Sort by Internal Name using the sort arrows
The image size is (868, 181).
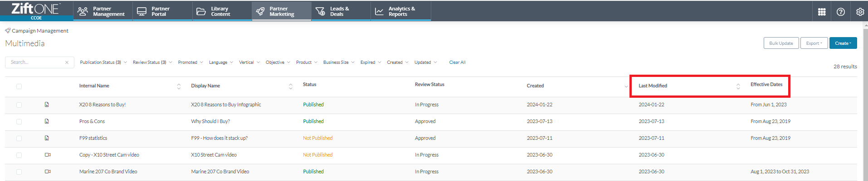(179, 86)
